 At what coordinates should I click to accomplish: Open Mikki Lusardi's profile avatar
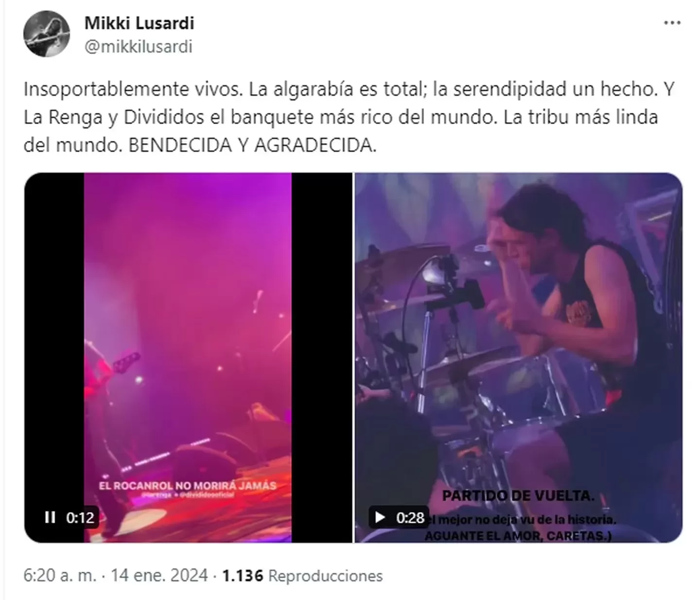[x=46, y=33]
